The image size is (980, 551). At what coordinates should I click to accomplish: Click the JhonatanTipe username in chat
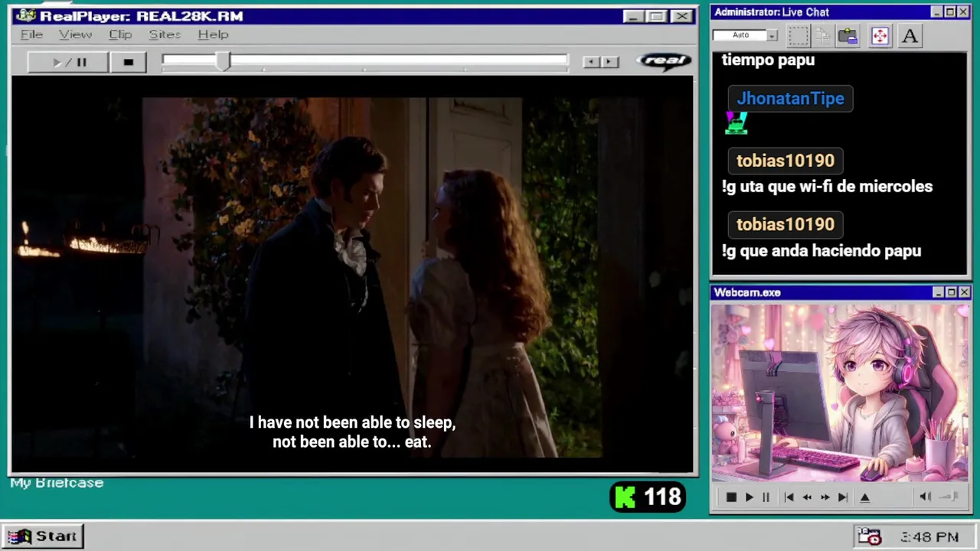(790, 98)
